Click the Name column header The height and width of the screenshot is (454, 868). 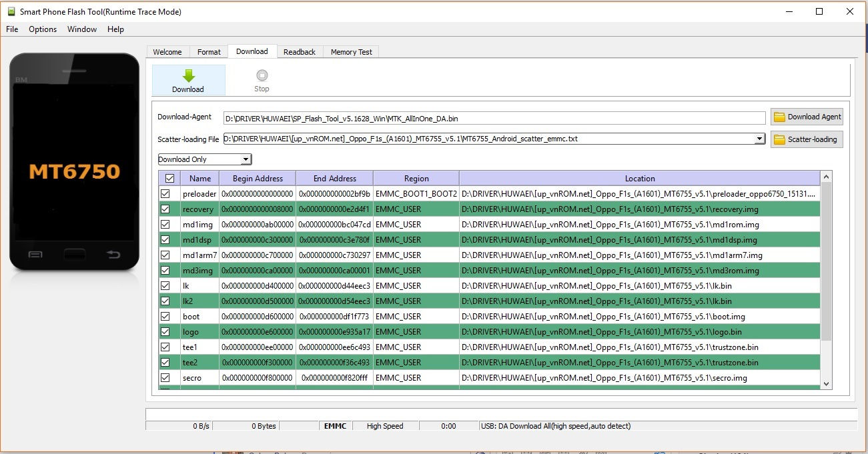point(200,178)
